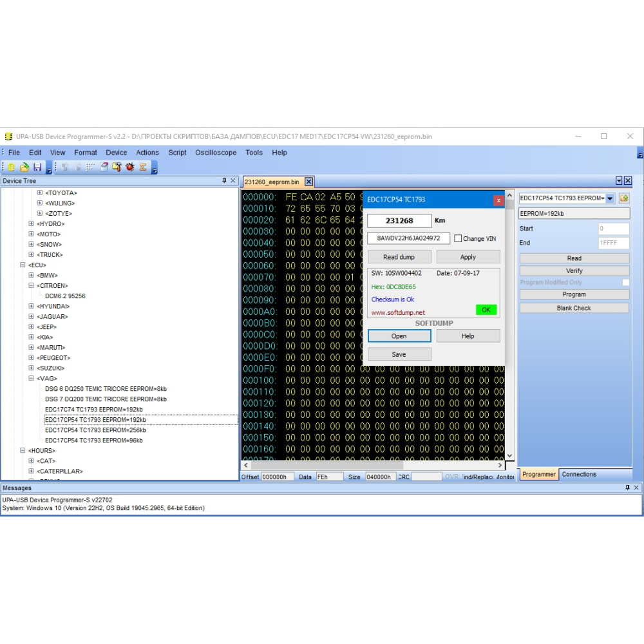The height and width of the screenshot is (644, 644).
Task: Close the 231260_eeprom.bin tab
Action: point(309,182)
